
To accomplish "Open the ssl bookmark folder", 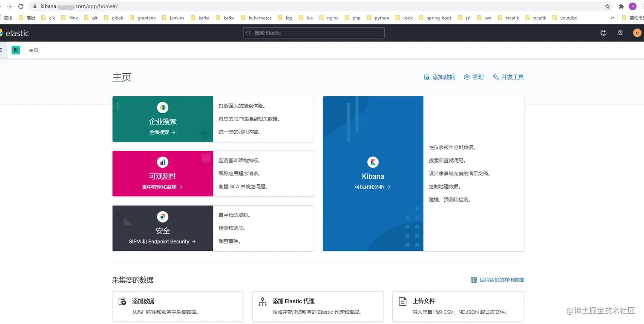I will 464,18.
